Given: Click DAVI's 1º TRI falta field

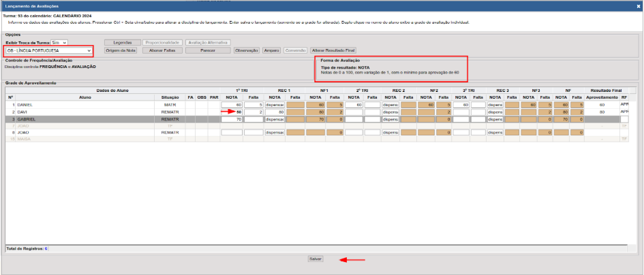Looking at the screenshot, I should click(254, 112).
